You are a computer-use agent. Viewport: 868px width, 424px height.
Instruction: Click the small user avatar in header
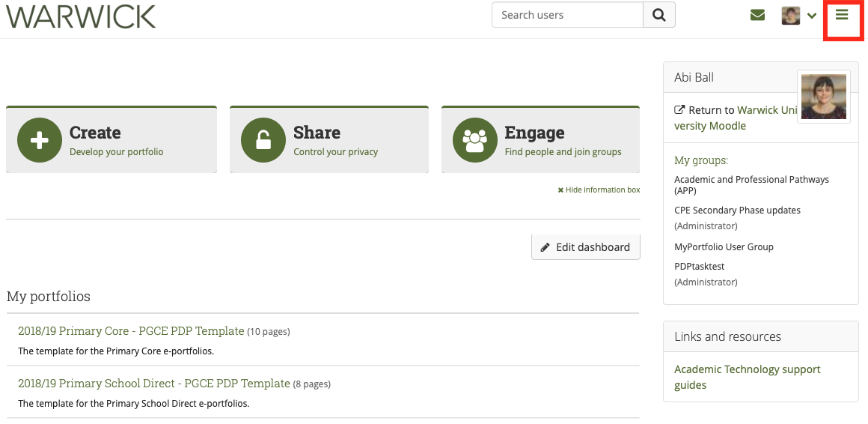(791, 16)
